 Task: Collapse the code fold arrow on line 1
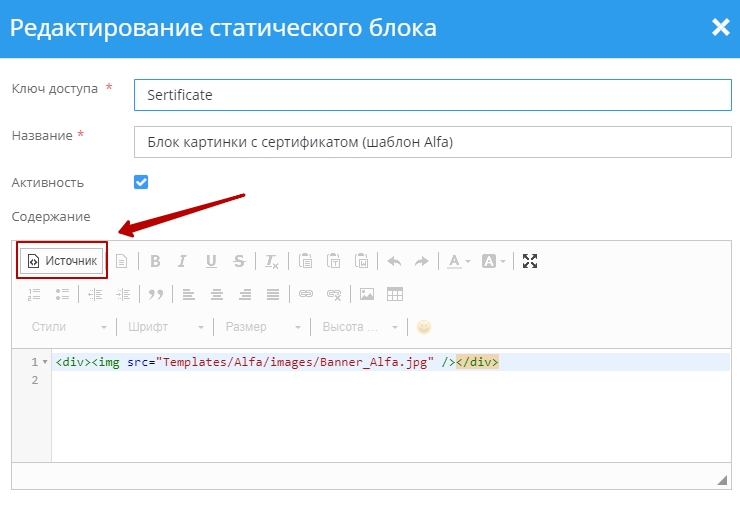pos(45,362)
